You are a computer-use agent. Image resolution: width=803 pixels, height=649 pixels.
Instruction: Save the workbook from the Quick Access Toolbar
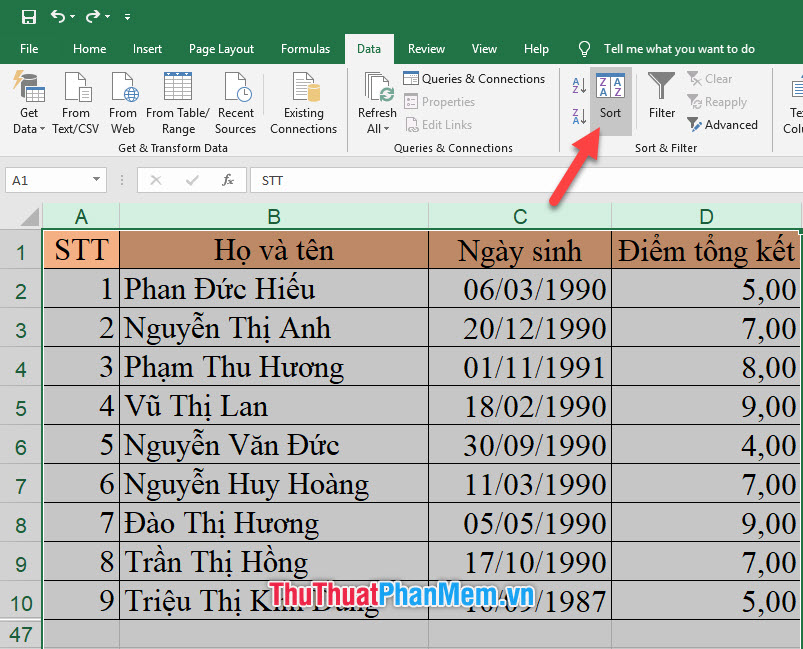(28, 16)
